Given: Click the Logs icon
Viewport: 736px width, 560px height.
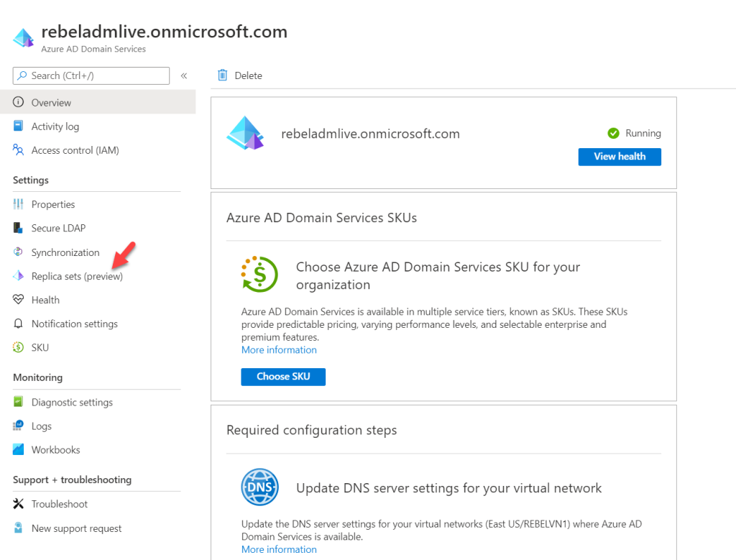Looking at the screenshot, I should [18, 426].
